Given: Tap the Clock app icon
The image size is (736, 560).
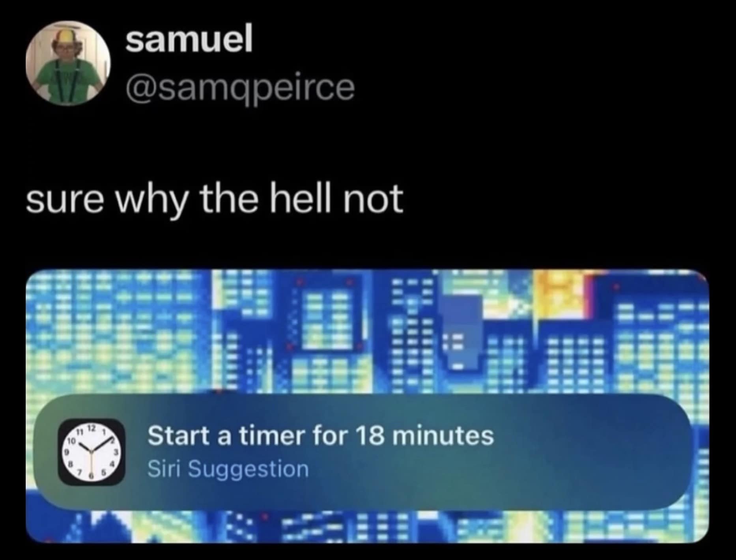Looking at the screenshot, I should click(x=92, y=452).
